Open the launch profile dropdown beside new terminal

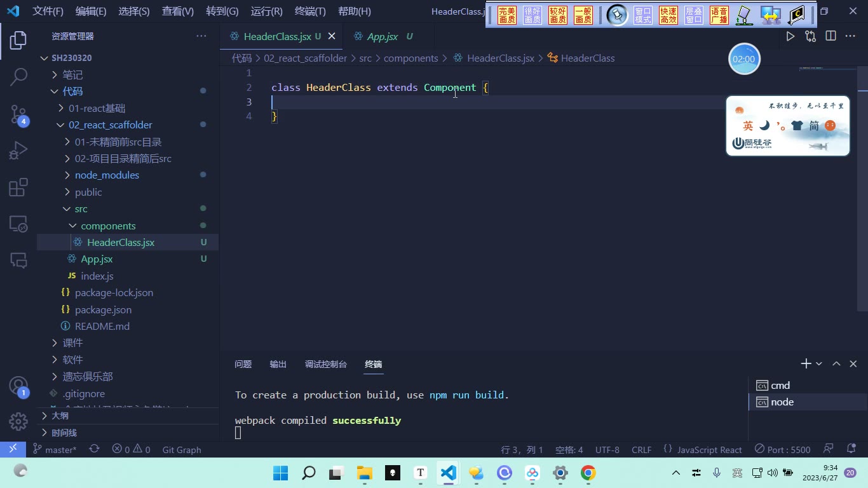tap(818, 363)
